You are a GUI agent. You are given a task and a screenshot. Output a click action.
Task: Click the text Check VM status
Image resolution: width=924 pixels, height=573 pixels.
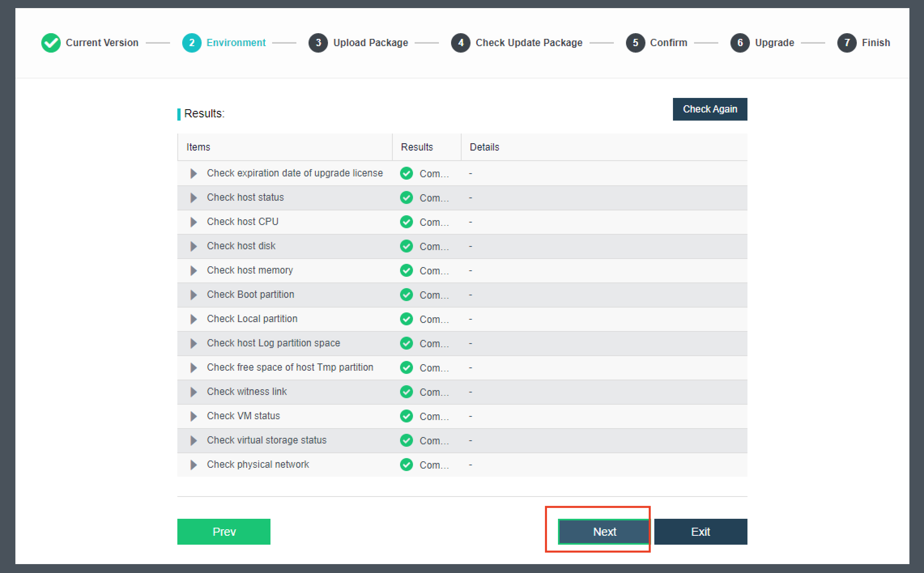point(243,416)
